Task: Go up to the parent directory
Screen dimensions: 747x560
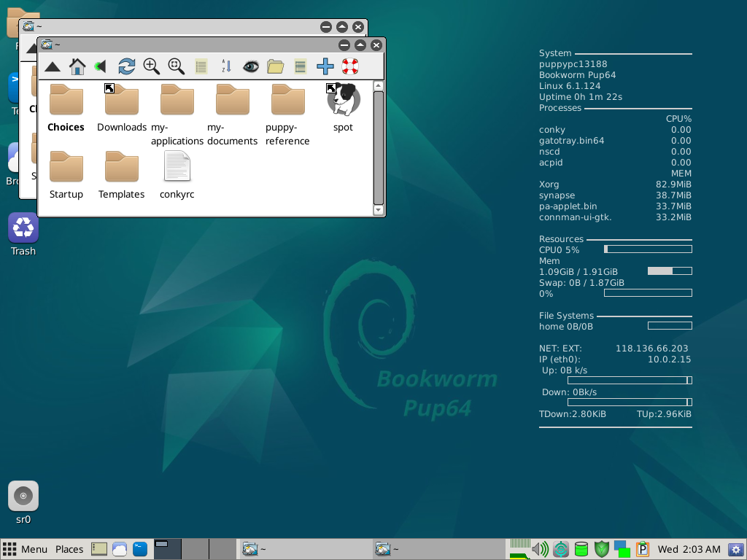Action: [53, 66]
